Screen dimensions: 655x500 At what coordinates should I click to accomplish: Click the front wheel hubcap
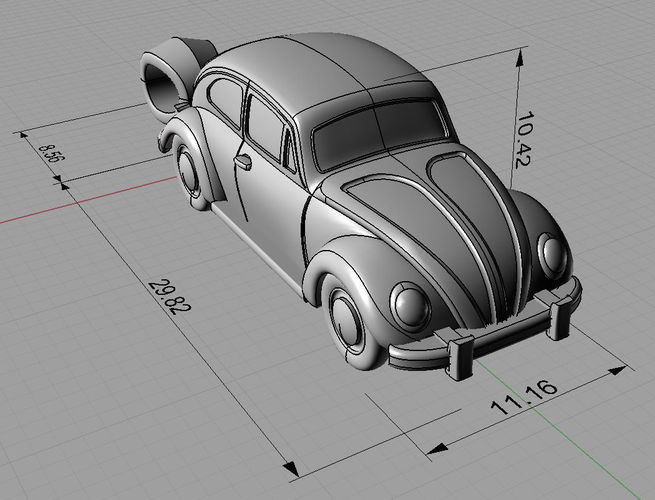[x=345, y=319]
